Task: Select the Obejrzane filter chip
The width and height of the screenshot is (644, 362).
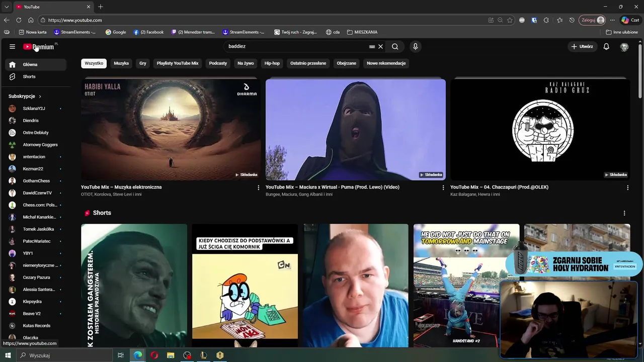Action: pos(347,63)
